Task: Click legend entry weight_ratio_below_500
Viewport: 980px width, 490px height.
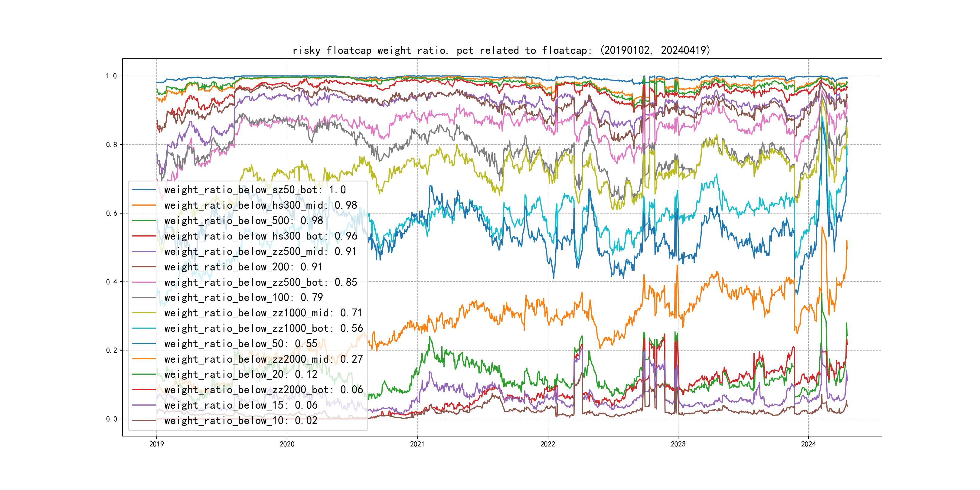Action: (243, 221)
